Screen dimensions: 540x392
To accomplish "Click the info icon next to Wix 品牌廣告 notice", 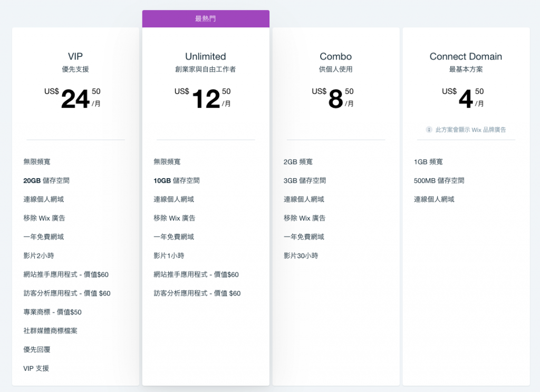I will [429, 130].
